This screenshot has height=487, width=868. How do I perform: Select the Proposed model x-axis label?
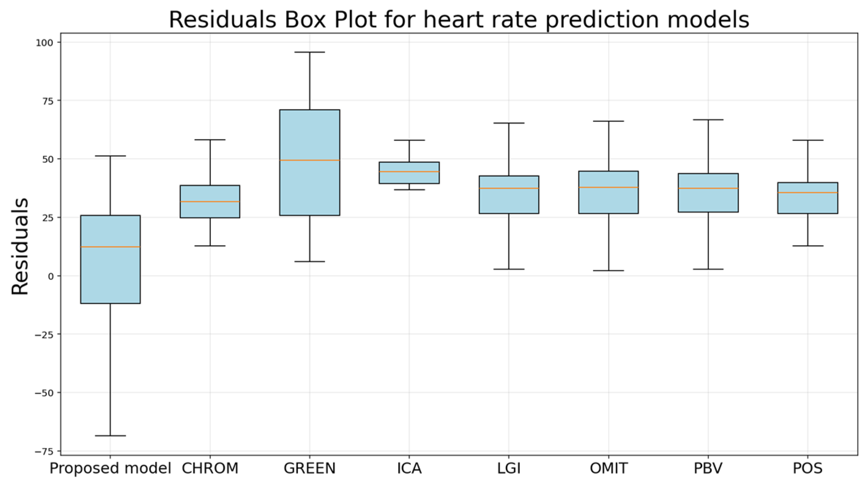click(x=110, y=469)
